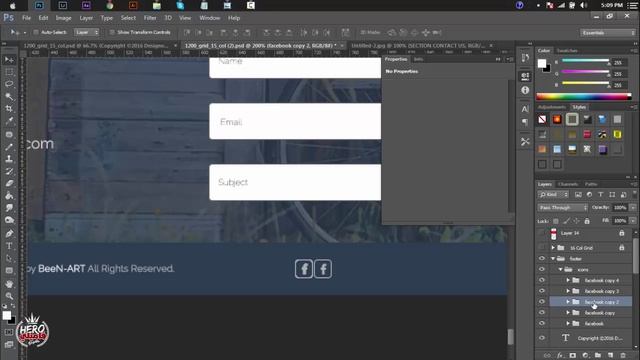Open the History panel icon

point(525,58)
